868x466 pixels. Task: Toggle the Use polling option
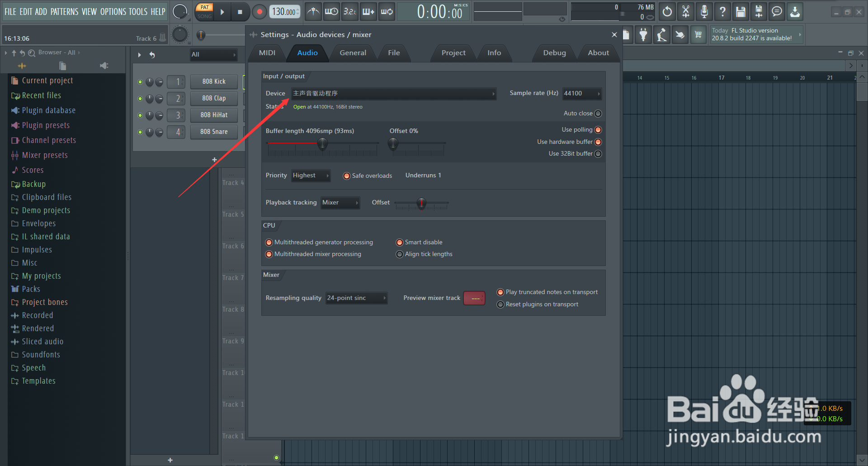[x=598, y=130]
